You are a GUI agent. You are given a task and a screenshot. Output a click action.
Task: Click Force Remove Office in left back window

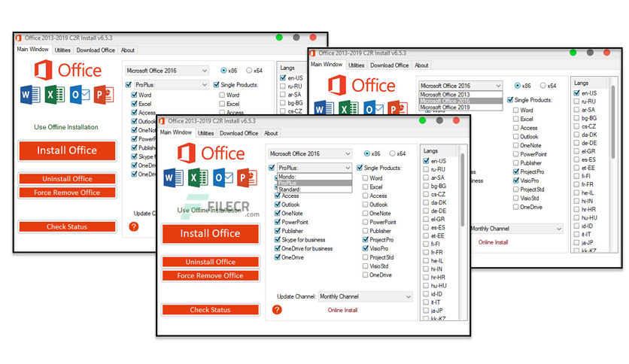tap(68, 193)
